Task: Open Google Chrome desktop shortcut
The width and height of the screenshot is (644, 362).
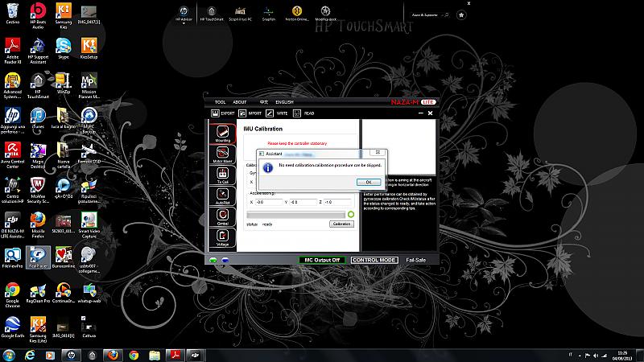Action: 13,294
